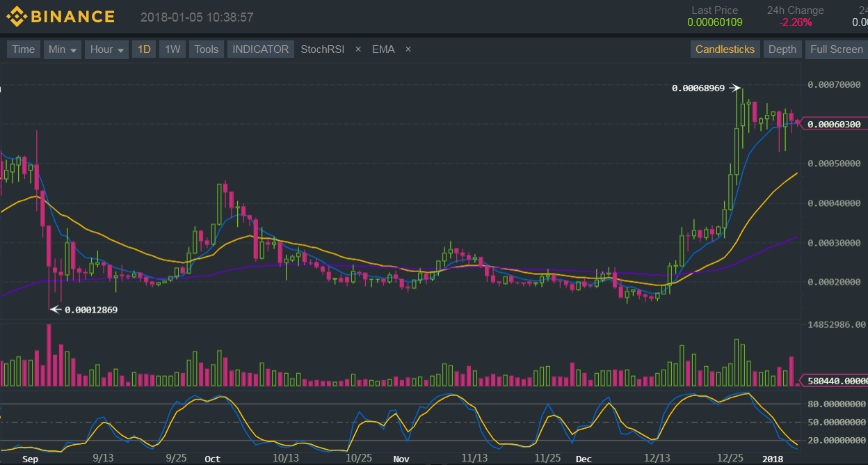Click the Sep date label
This screenshot has width=868, height=465.
30,459
